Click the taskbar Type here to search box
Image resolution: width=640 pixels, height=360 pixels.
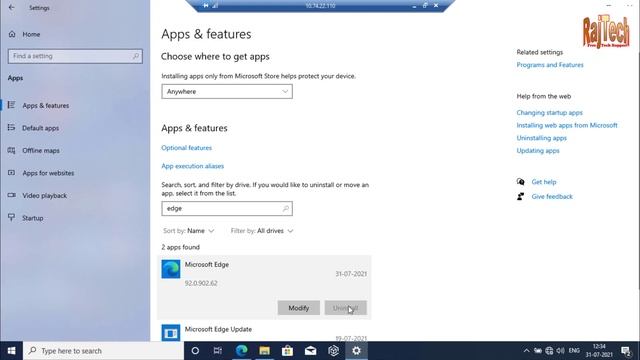[x=104, y=351]
